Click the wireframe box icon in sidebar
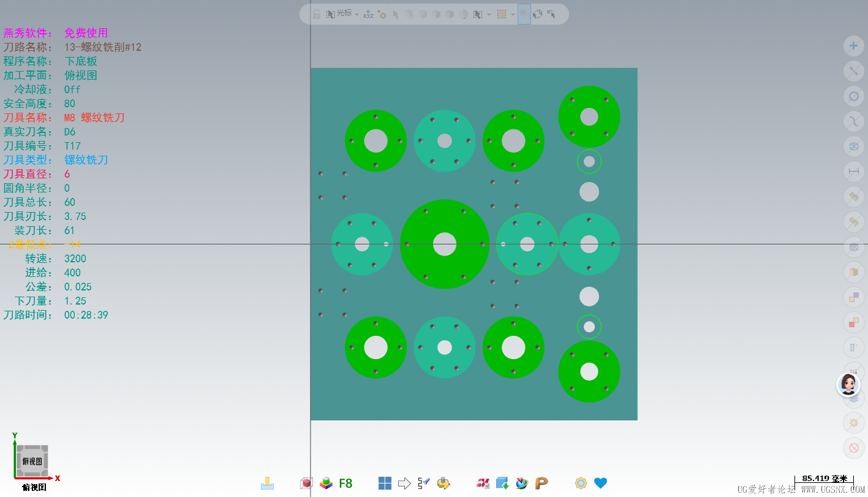 tap(853, 146)
